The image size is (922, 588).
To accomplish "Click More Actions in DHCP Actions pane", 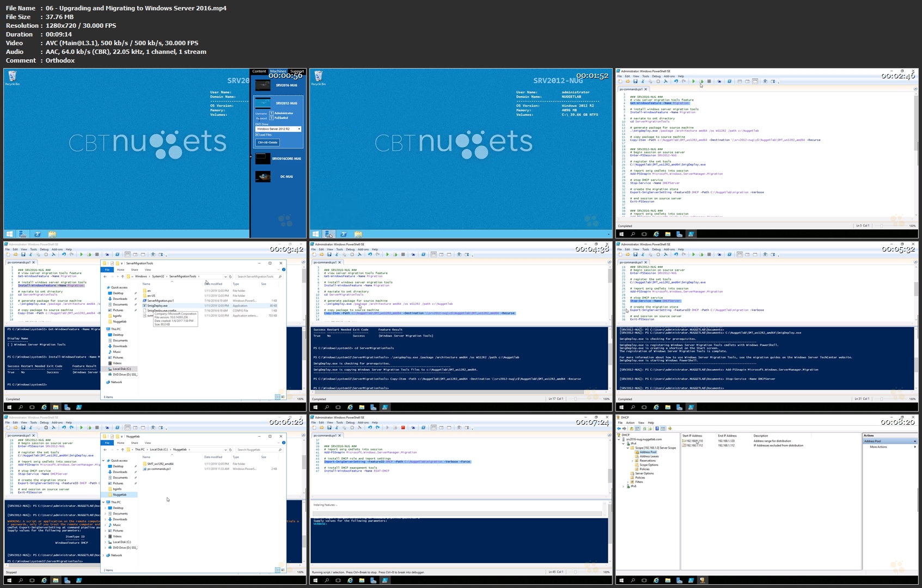I will point(878,447).
